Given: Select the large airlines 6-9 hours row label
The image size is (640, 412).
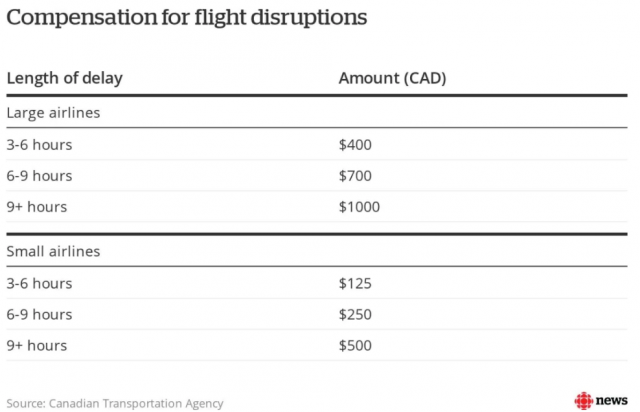Looking at the screenshot, I should point(40,176).
